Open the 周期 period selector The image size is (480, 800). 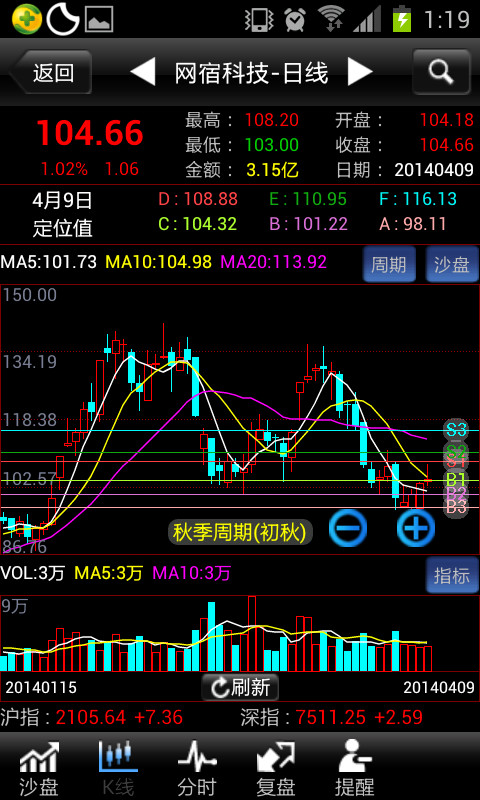click(x=389, y=264)
